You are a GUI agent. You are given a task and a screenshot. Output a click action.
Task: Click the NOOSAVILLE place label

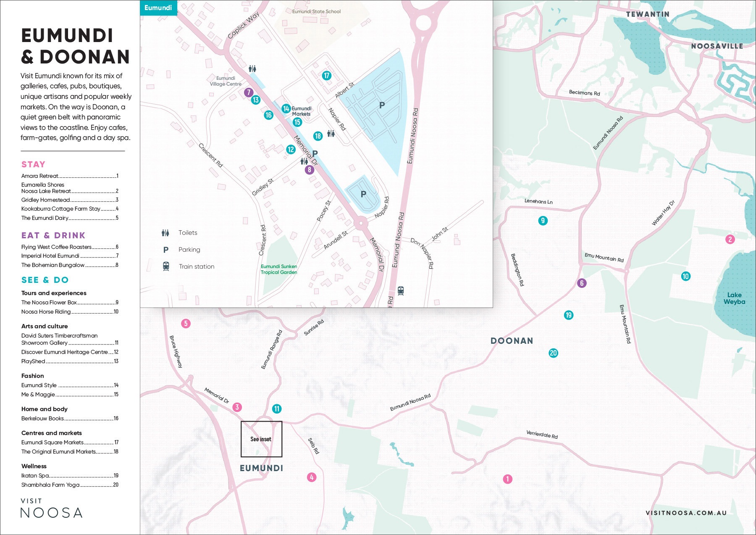[717, 46]
